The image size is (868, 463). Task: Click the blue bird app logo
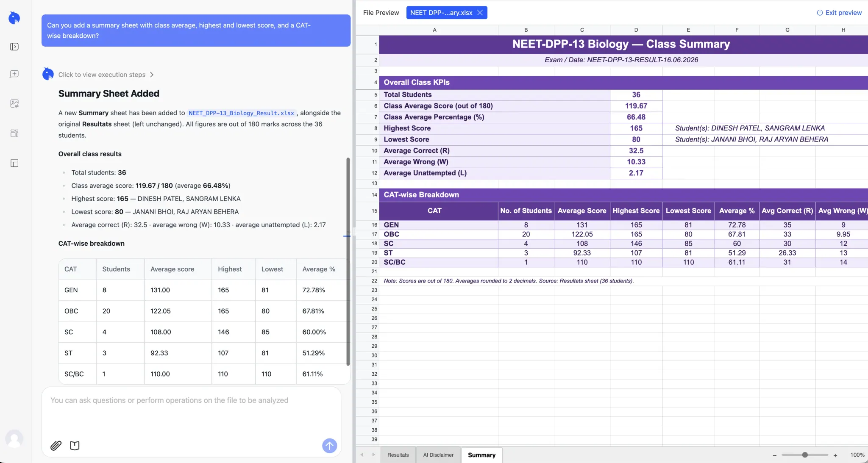[x=14, y=18]
